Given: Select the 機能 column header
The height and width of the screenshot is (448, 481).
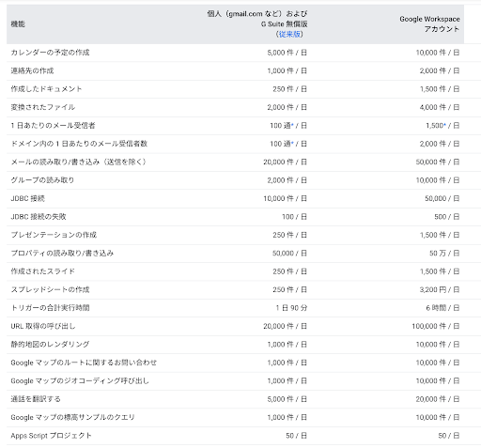Looking at the screenshot, I should [18, 24].
